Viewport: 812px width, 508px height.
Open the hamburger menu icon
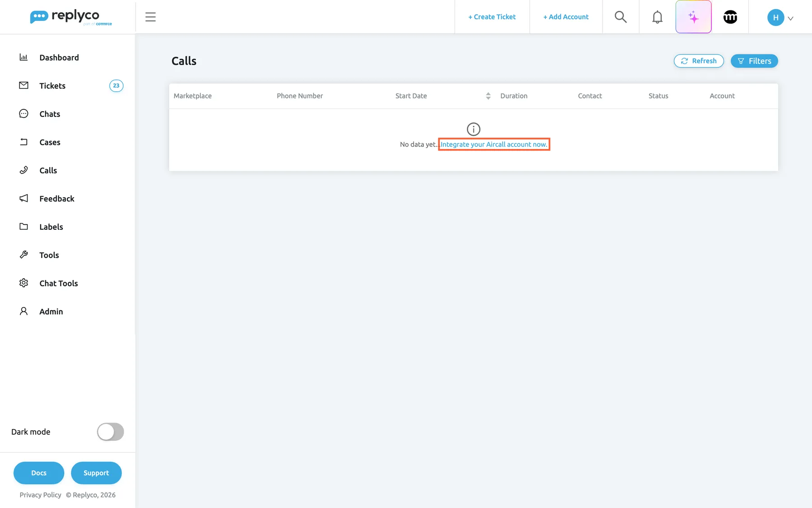(150, 17)
